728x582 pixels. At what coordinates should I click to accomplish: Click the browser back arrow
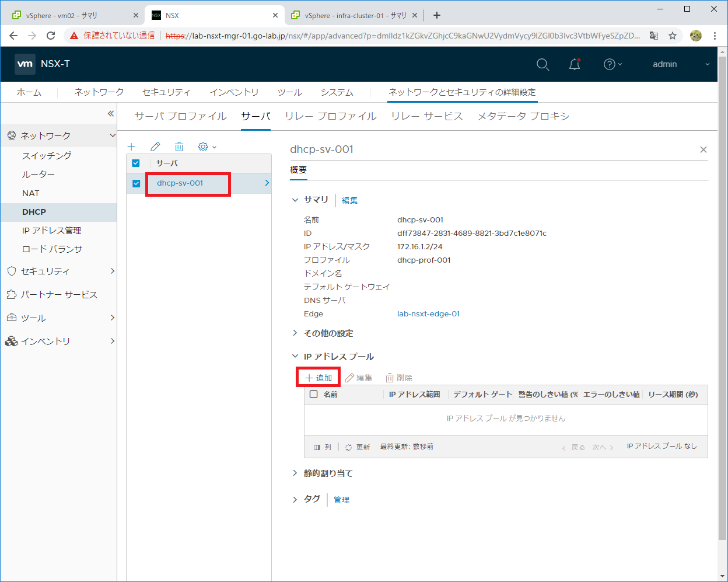13,36
